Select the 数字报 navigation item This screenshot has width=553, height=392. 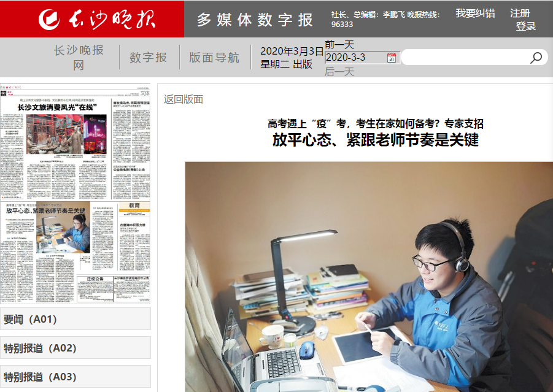pos(148,58)
